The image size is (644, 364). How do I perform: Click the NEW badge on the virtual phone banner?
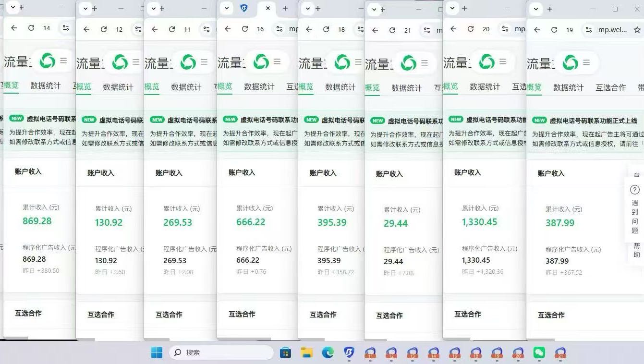(x=539, y=120)
